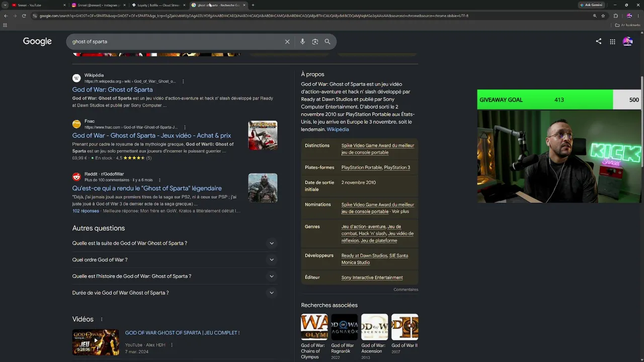Screen dimensions: 644x362
Task: Submit search with the magnifier icon
Action: point(328,42)
